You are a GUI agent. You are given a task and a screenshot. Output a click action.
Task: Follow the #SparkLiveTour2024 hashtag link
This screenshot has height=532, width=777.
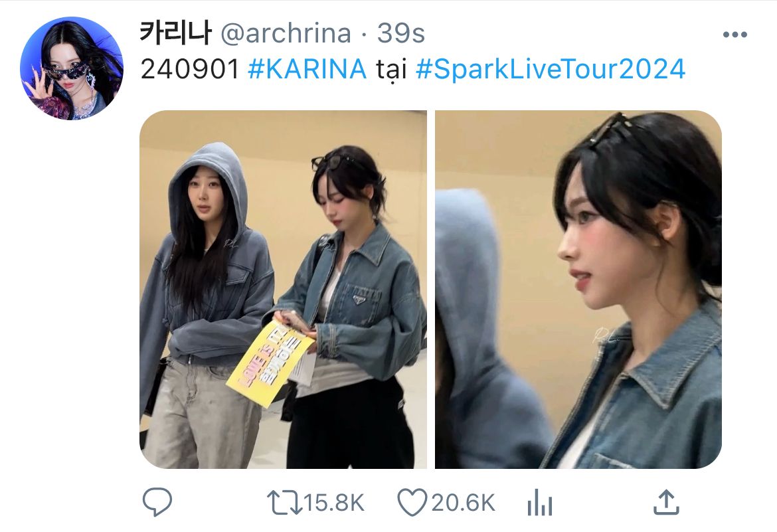point(551,68)
